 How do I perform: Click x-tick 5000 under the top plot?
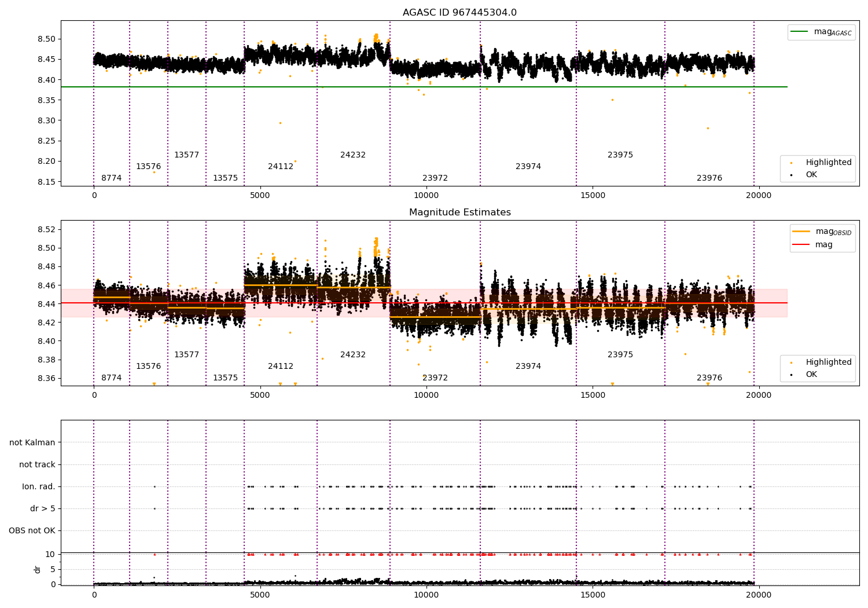tap(260, 196)
